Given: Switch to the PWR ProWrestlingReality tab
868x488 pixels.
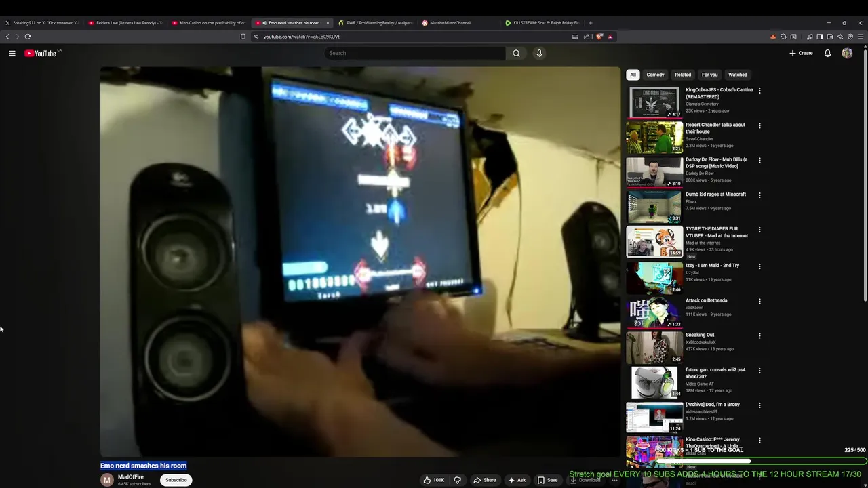Looking at the screenshot, I should click(x=376, y=23).
